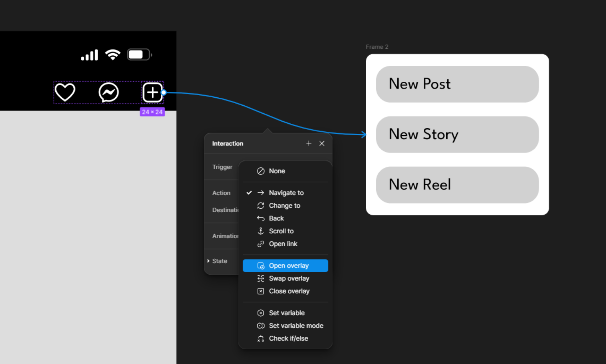Click the blue prototype connection node
This screenshot has height=364, width=606.
click(x=164, y=92)
